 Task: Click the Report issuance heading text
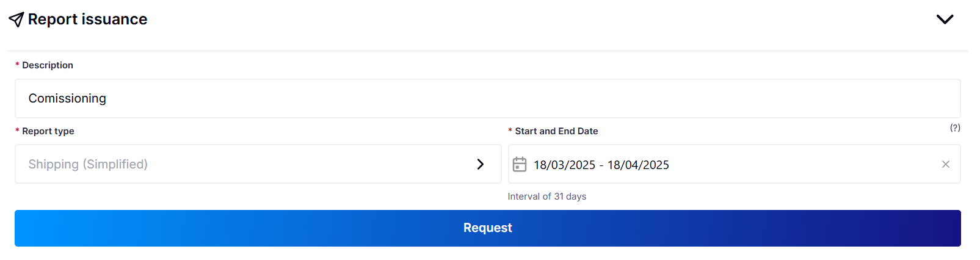[x=87, y=20]
